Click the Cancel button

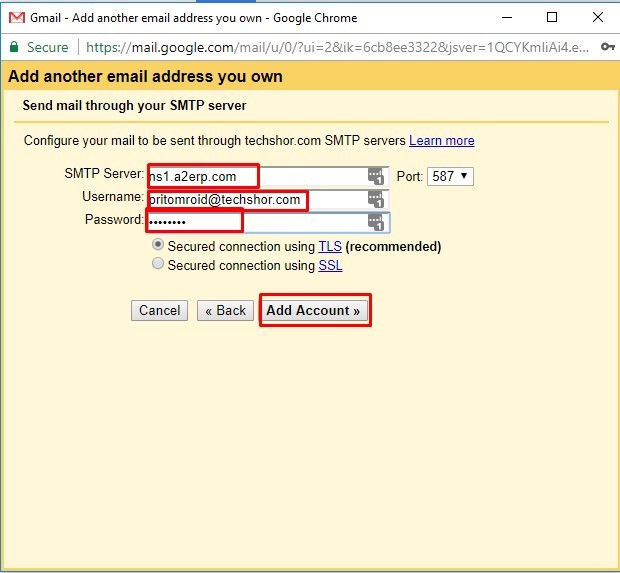click(x=159, y=310)
